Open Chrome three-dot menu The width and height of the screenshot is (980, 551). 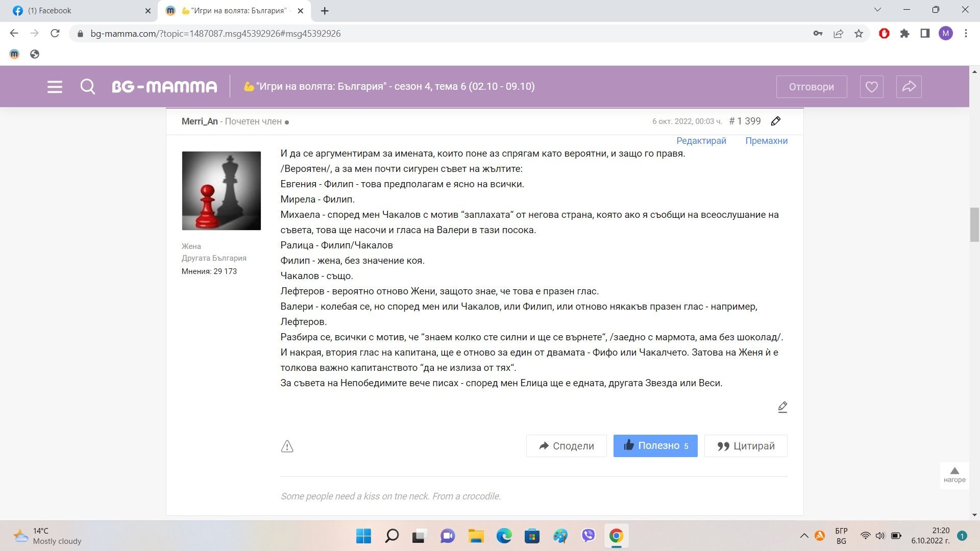coord(966,34)
